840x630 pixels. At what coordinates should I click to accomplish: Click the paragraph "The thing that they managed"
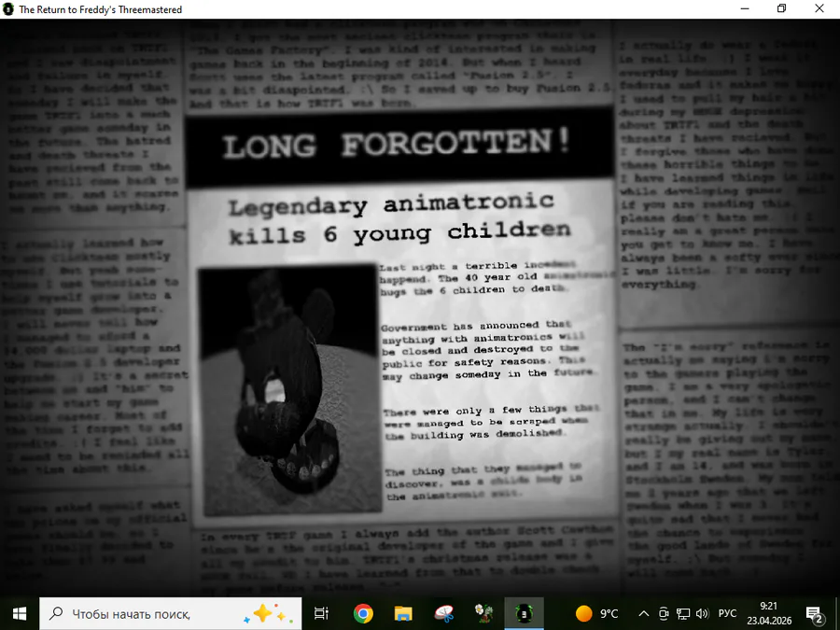[483, 483]
